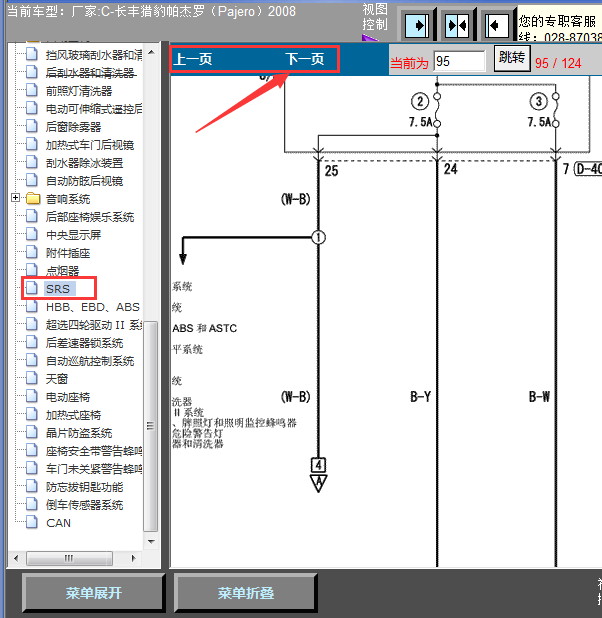Click the tree panel scroll-down arrow
Screen dimensions: 602x618
[x=151, y=542]
